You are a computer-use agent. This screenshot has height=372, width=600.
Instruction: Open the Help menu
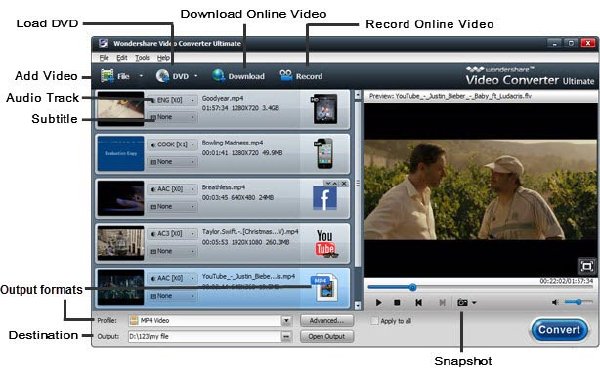163,58
